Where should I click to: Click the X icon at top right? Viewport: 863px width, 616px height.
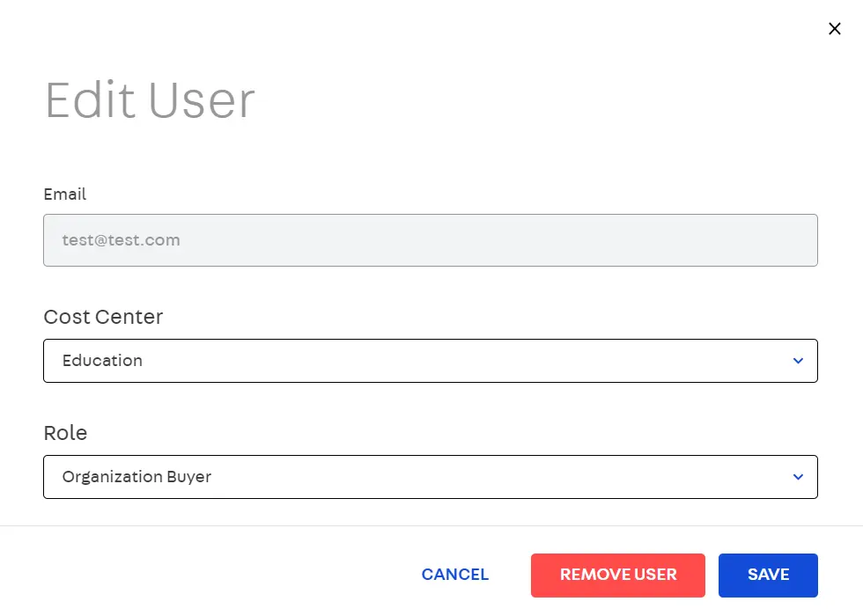(x=835, y=29)
